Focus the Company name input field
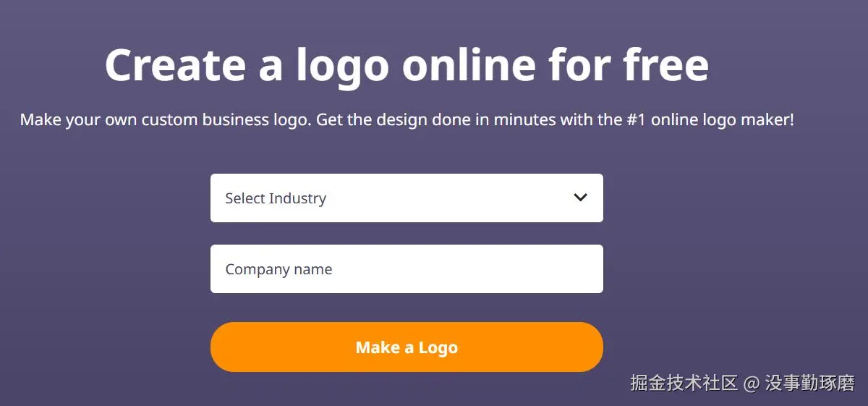Viewport: 868px width, 406px height. tap(407, 268)
